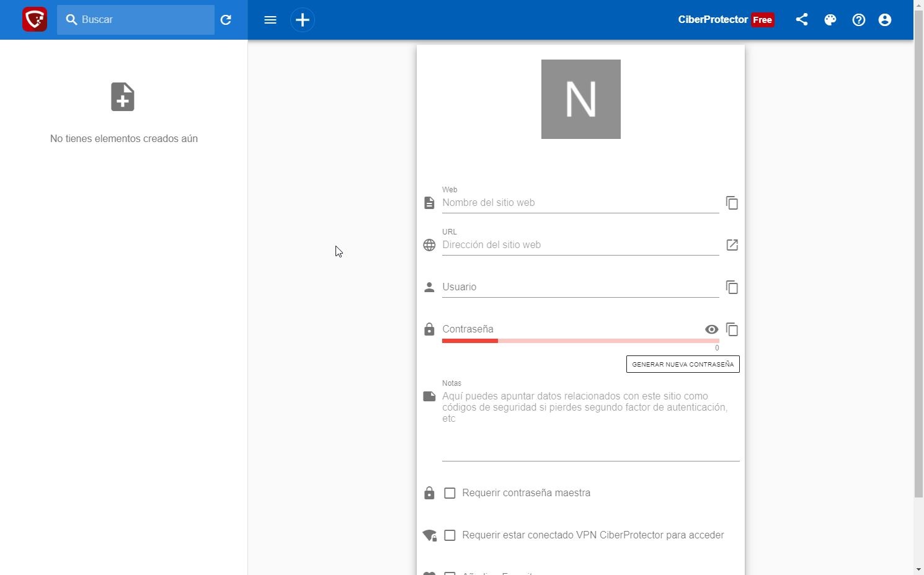Click the plus button to add item
Viewport: 924px width, 575px height.
pos(303,20)
